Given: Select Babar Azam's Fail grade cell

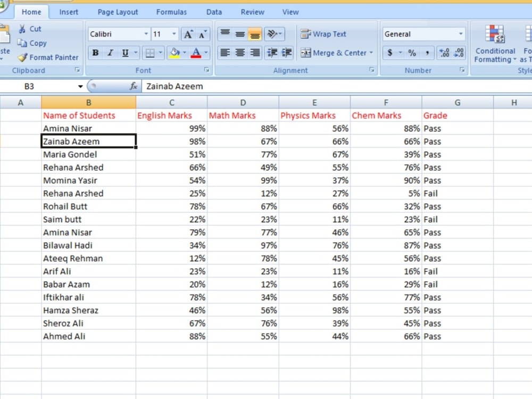Looking at the screenshot, I should (458, 284).
